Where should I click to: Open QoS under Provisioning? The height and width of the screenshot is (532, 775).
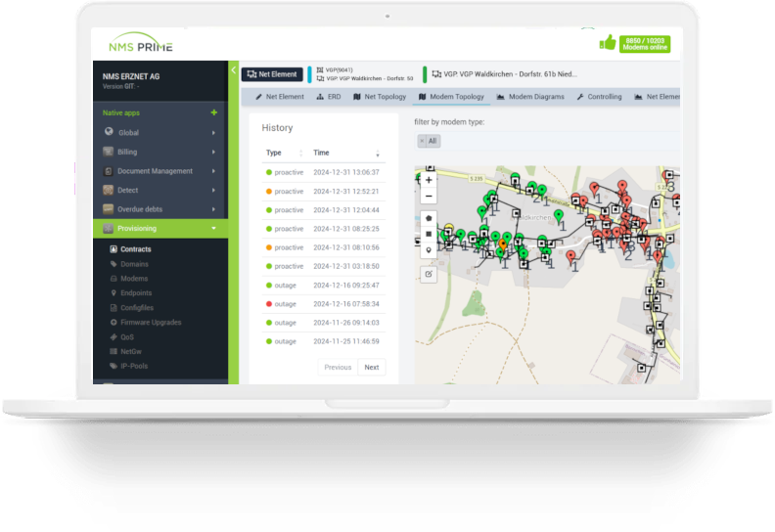click(x=121, y=336)
